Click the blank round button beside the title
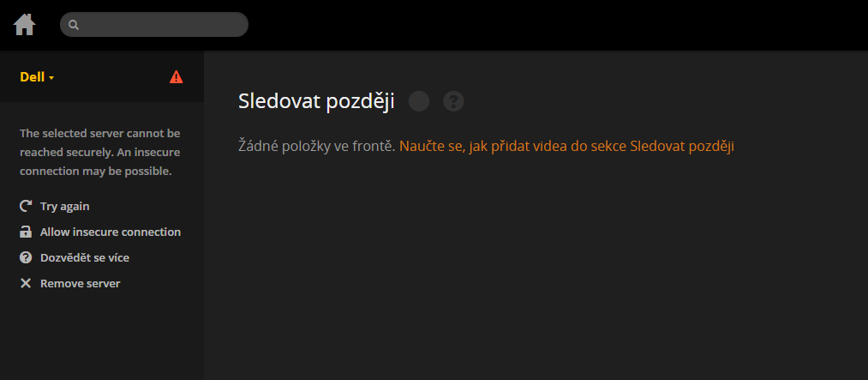868x380 pixels. tap(419, 101)
